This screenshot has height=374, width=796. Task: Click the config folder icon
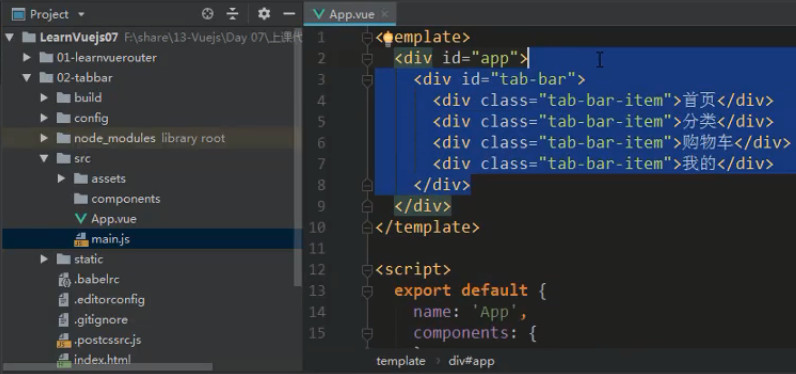[63, 118]
